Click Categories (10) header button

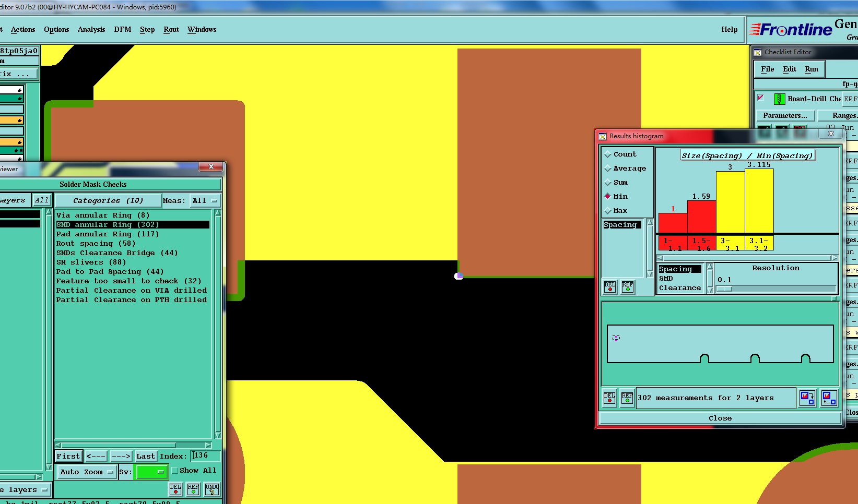pos(108,201)
